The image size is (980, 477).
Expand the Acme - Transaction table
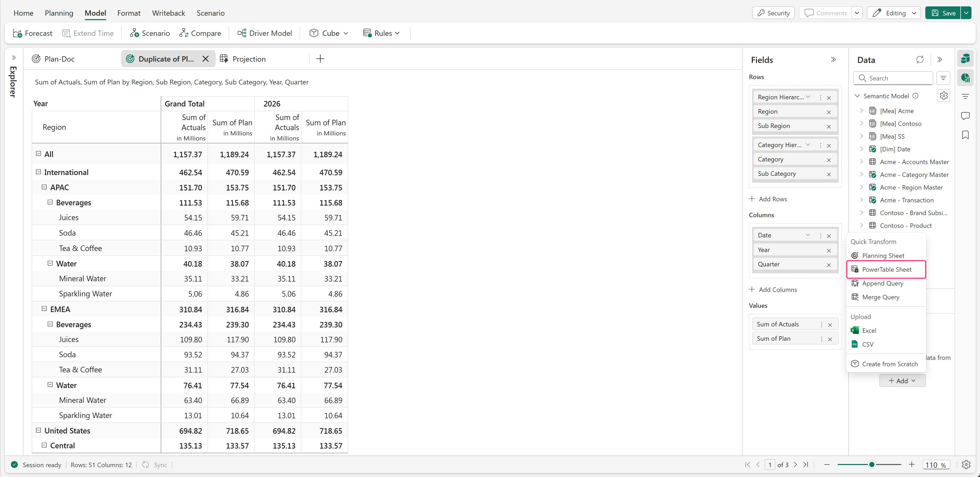click(x=861, y=200)
